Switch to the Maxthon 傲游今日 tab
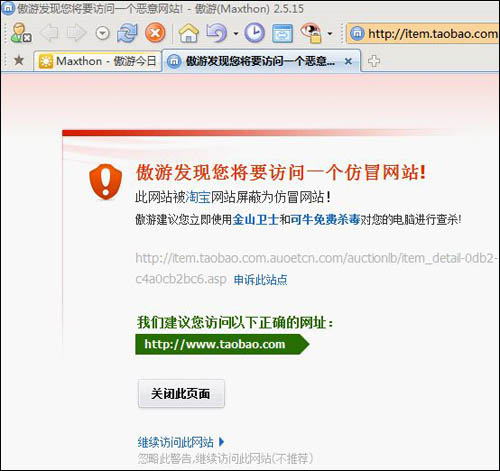 click(97, 61)
